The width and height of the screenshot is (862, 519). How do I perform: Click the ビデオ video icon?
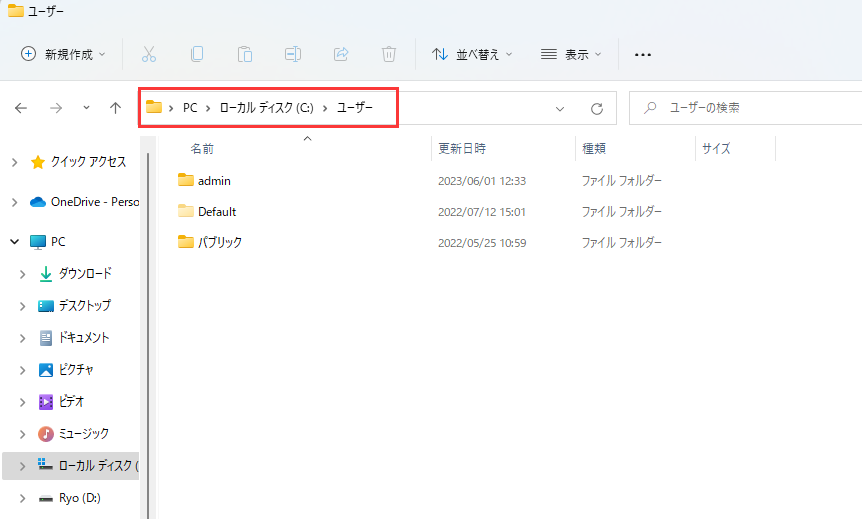coord(46,402)
